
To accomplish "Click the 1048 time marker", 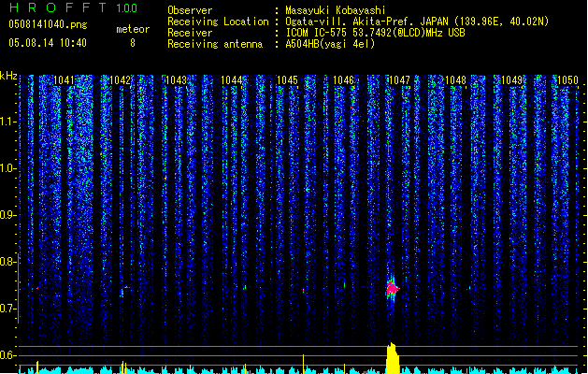I will (455, 80).
